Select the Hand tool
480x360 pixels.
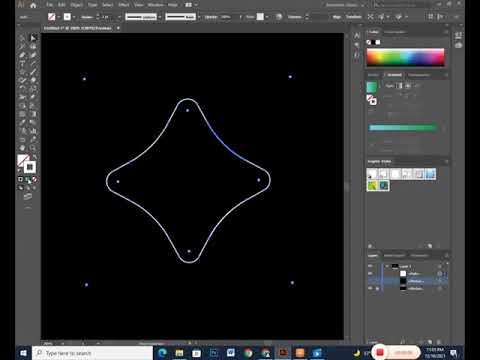[22, 148]
